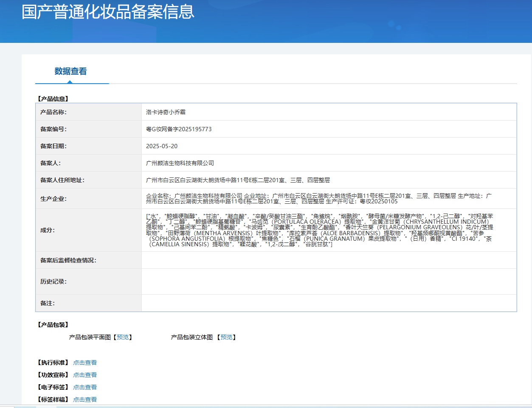Click the 备注 row label
Viewport: 532px width, 408px height.
coord(48,303)
